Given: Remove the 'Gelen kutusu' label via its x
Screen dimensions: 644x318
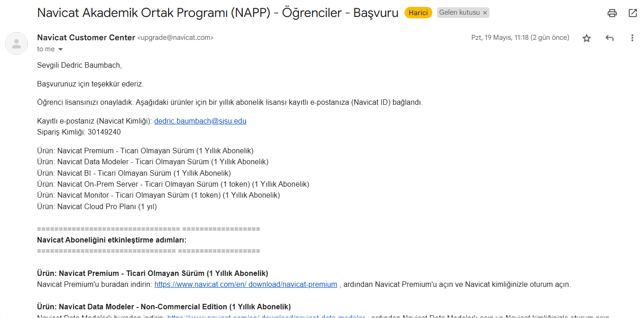Looking at the screenshot, I should [485, 13].
